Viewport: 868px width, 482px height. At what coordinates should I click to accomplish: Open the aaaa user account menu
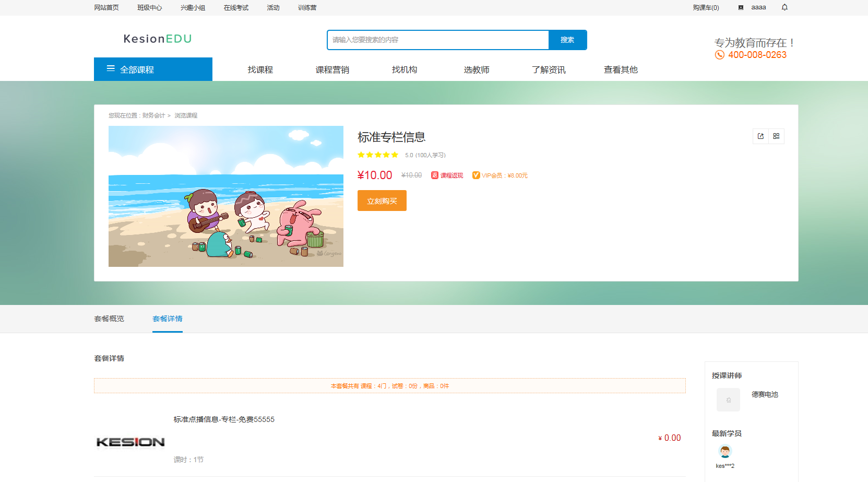tap(758, 7)
